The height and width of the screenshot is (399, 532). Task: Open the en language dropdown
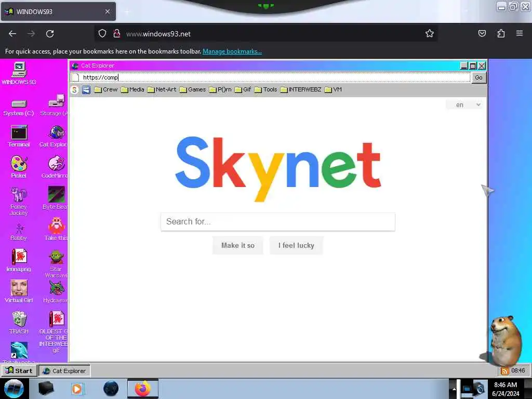[x=464, y=105]
